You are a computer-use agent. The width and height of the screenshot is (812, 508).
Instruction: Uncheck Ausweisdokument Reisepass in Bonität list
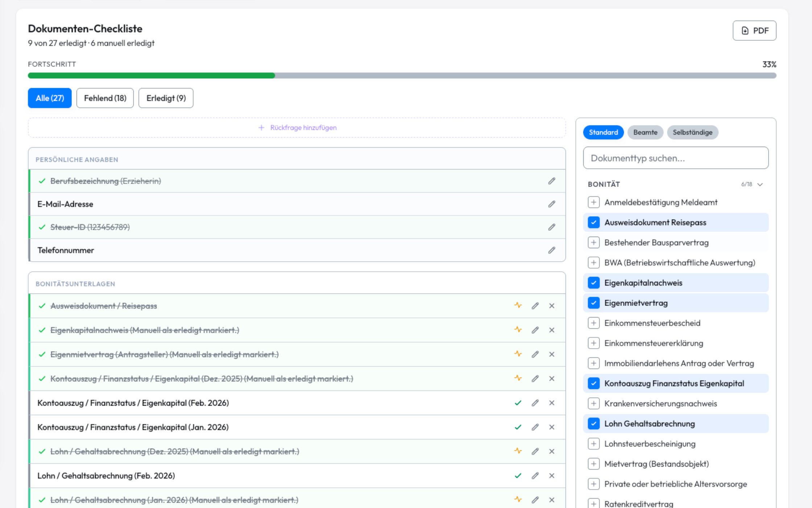(593, 222)
